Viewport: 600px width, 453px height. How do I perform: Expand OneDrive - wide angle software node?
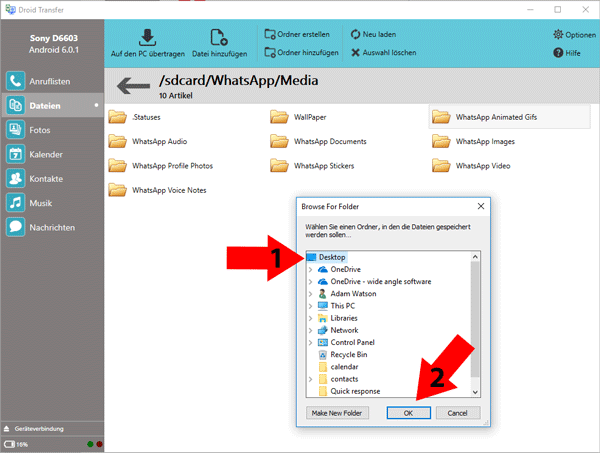(x=310, y=282)
